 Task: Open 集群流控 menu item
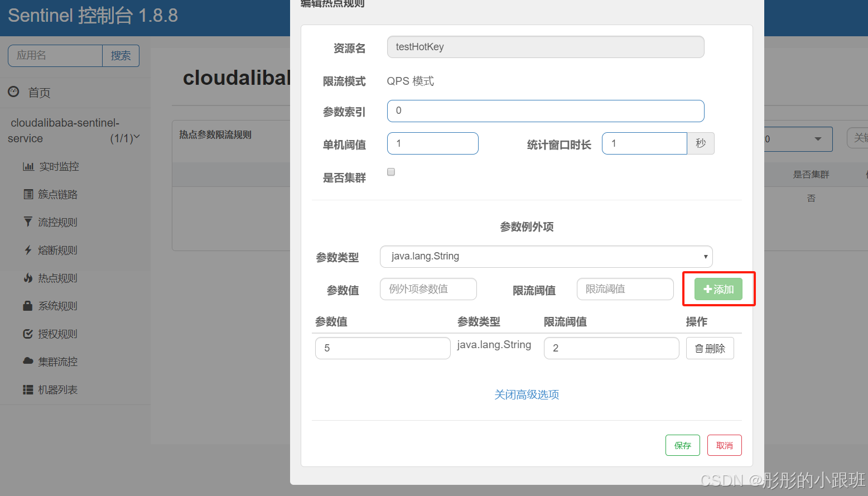(58, 362)
